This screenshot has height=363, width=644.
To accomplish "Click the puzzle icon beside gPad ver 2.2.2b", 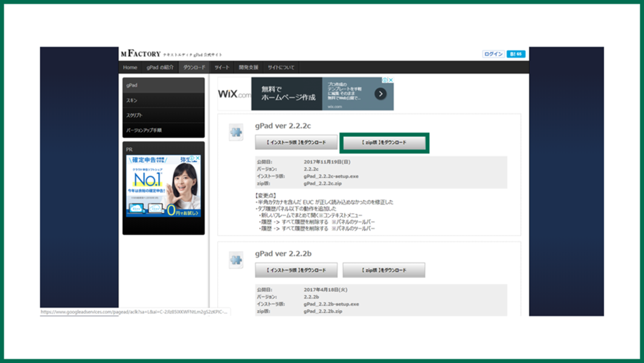I will click(236, 260).
